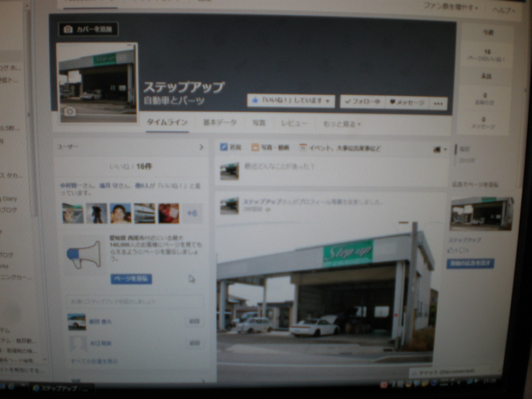Open the Liked (「いいね！」しています) dropdown
Viewport: 532px width, 399px height.
(x=291, y=101)
